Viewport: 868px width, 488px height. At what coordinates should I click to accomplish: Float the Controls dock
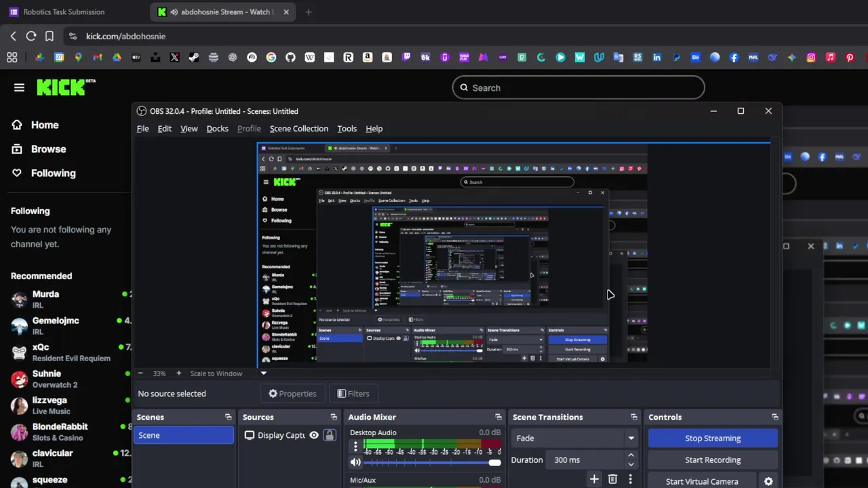[x=775, y=417]
